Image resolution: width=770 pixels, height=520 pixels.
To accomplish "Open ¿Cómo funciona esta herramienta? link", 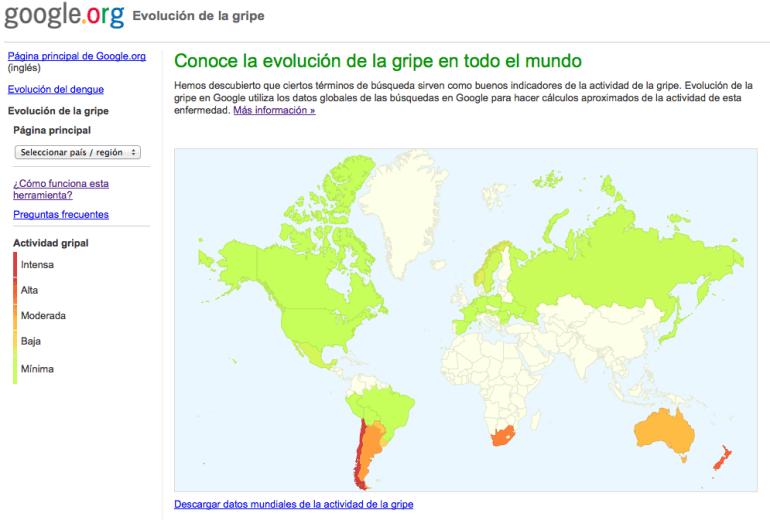I will point(61,189).
